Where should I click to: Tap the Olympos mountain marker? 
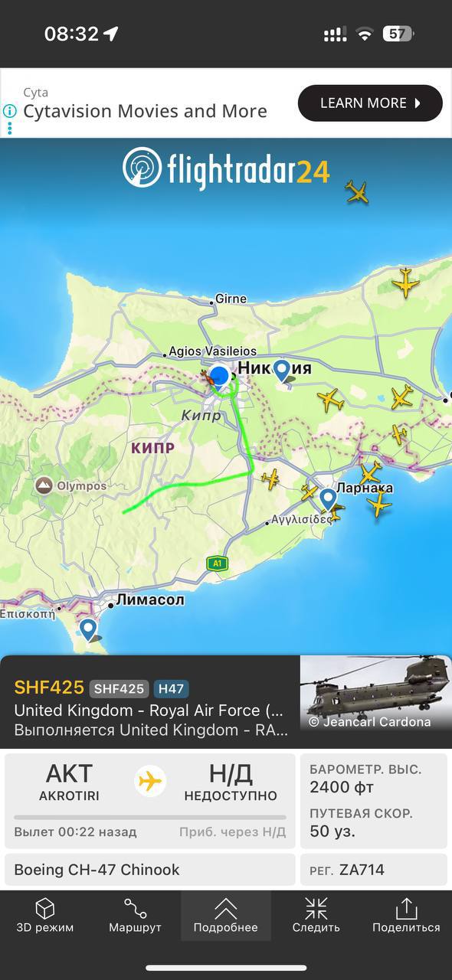(44, 485)
